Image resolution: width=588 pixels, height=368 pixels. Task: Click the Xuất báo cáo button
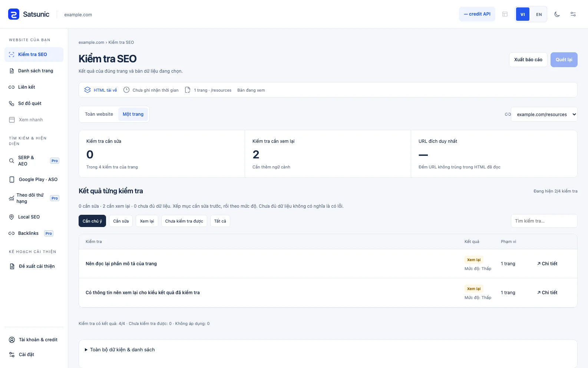click(528, 60)
